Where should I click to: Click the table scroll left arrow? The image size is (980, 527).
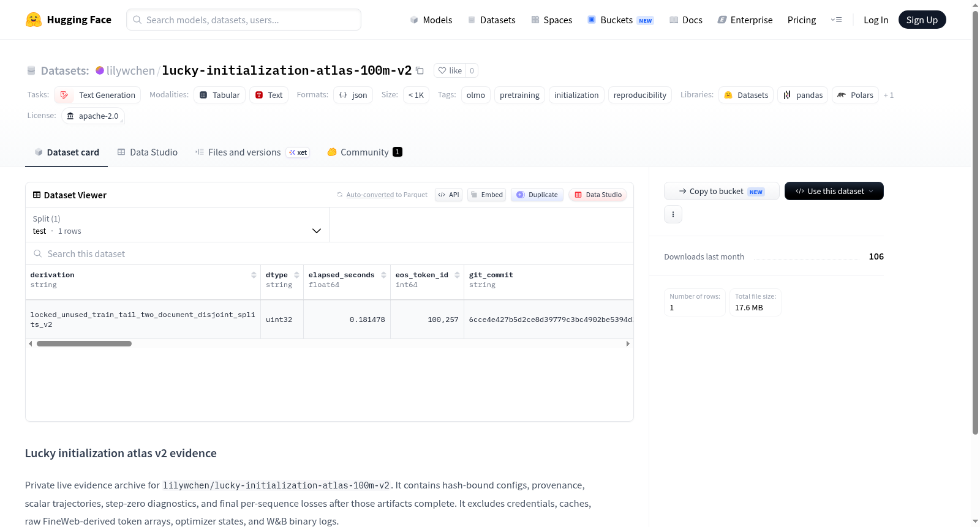(x=31, y=344)
